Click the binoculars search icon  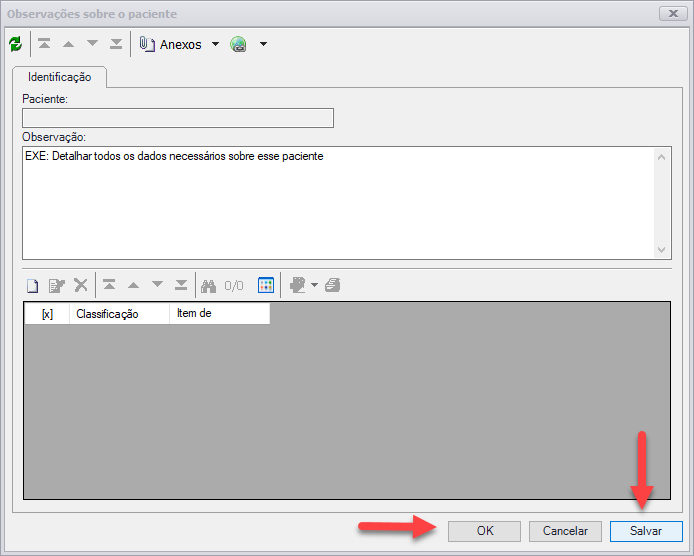208,286
